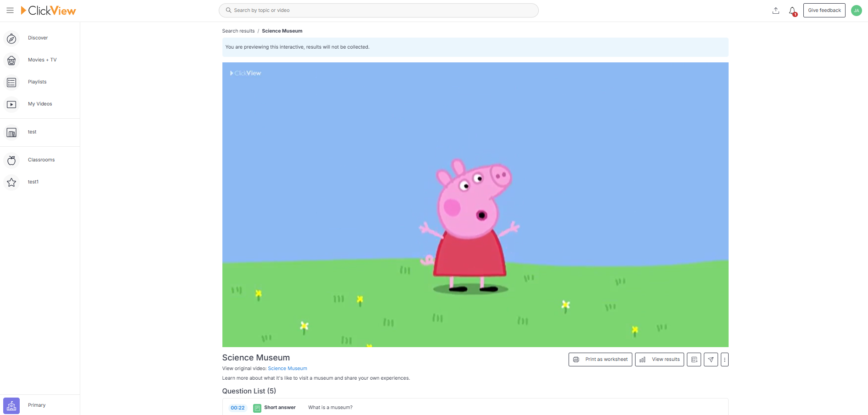This screenshot has width=868, height=415.
Task: Focus the Search by topic or video field
Action: [x=378, y=10]
